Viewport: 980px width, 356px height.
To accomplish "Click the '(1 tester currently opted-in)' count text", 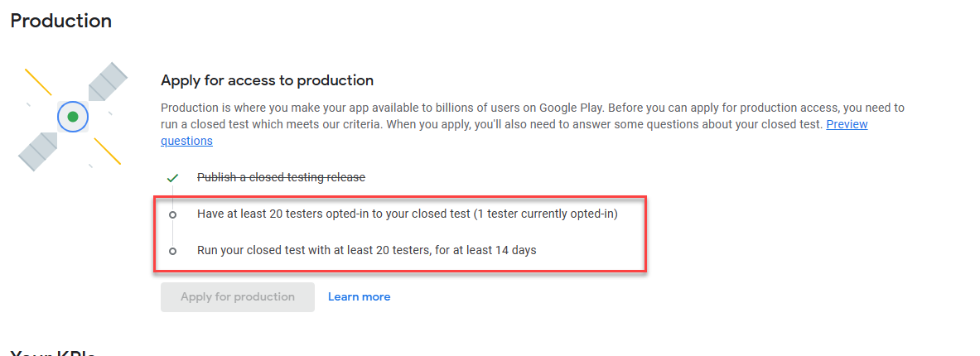I will click(x=545, y=214).
